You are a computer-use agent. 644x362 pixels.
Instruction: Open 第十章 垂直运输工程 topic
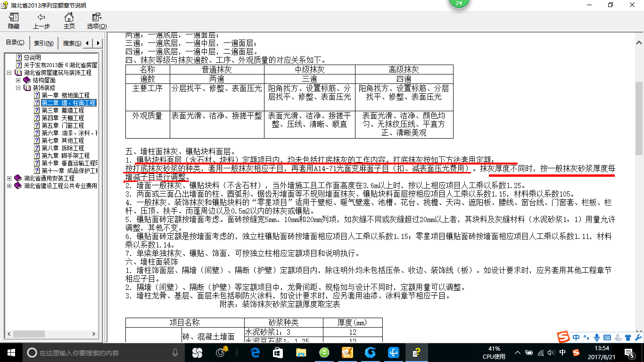coord(69,163)
